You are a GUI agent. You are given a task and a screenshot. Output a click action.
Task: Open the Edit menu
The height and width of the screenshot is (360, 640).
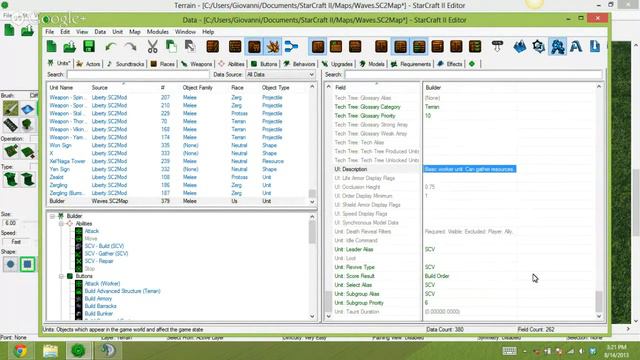[65, 32]
